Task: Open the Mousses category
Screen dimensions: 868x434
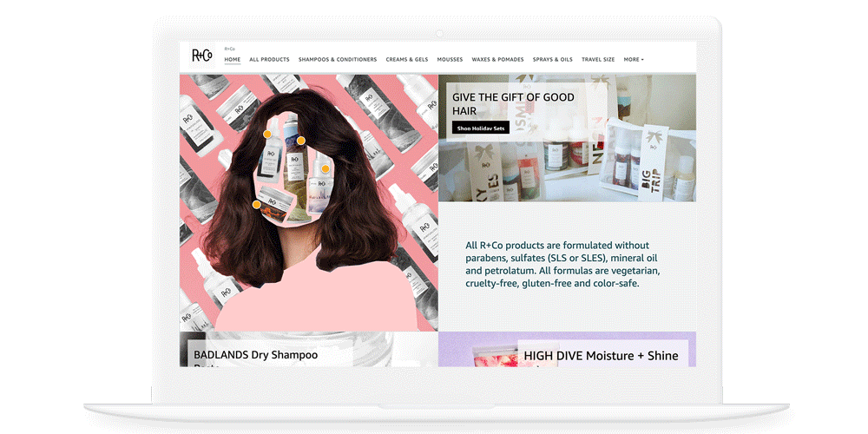Action: click(x=450, y=59)
